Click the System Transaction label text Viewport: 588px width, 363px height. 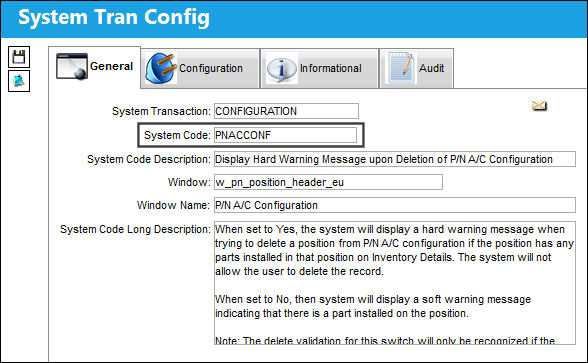coord(161,111)
